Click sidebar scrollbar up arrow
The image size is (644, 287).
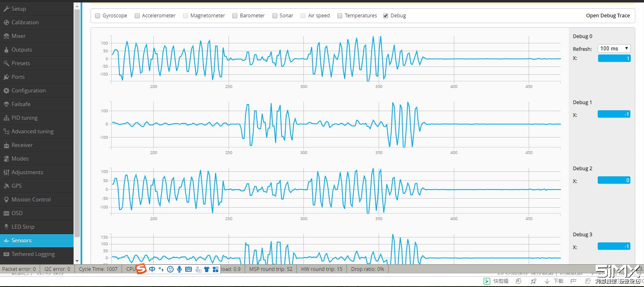(77, 5)
